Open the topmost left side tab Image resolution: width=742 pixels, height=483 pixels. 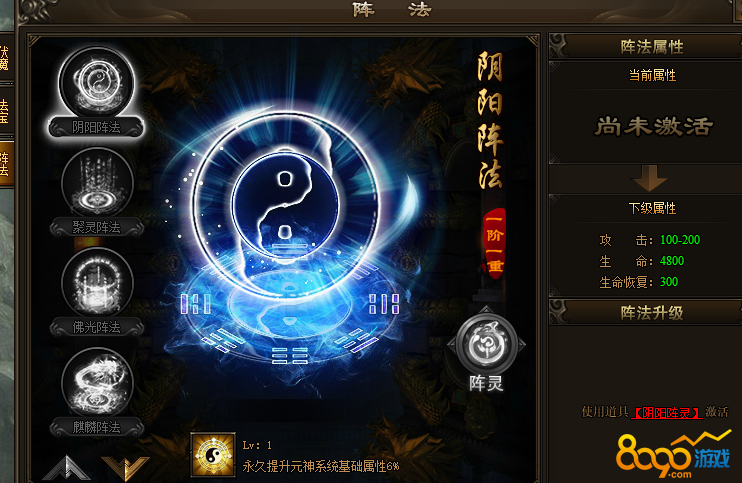coord(5,58)
